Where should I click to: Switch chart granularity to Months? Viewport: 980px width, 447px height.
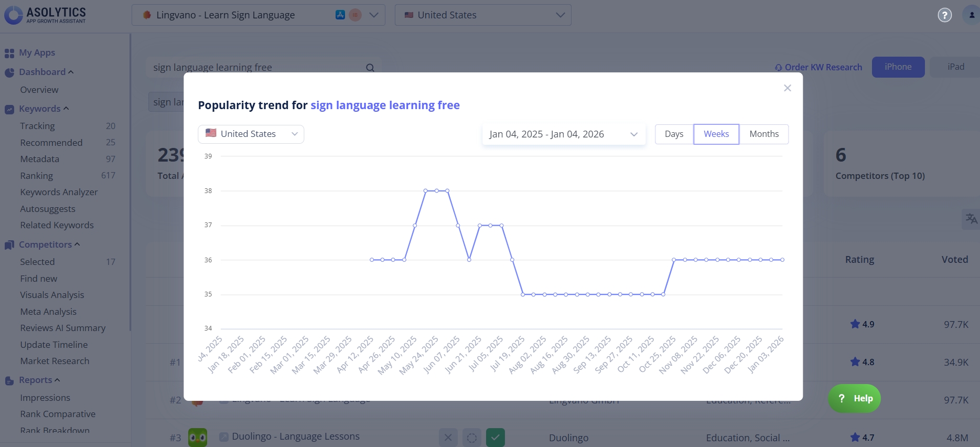[763, 134]
